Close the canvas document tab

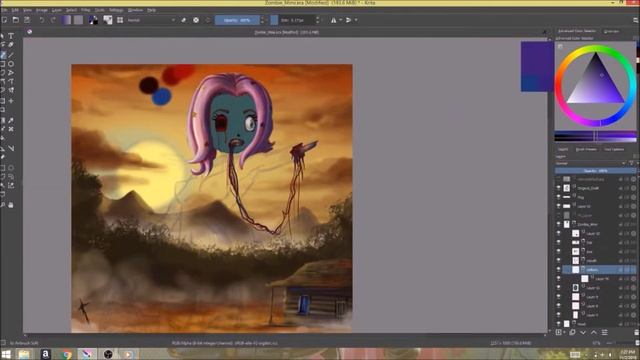(x=544, y=32)
